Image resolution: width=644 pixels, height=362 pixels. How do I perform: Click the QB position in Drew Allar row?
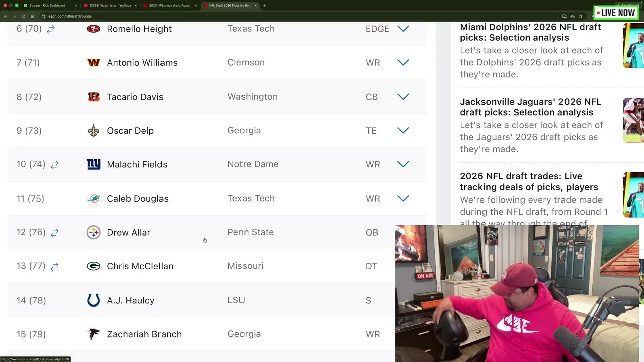(372, 232)
